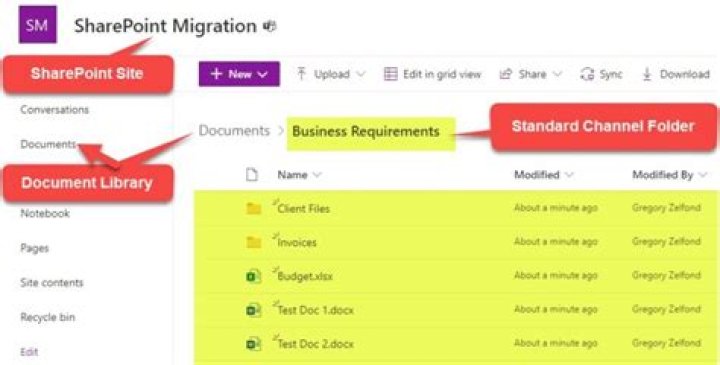Click Gregory Zelfond in Client Files row
The image size is (720, 365).
tap(666, 208)
